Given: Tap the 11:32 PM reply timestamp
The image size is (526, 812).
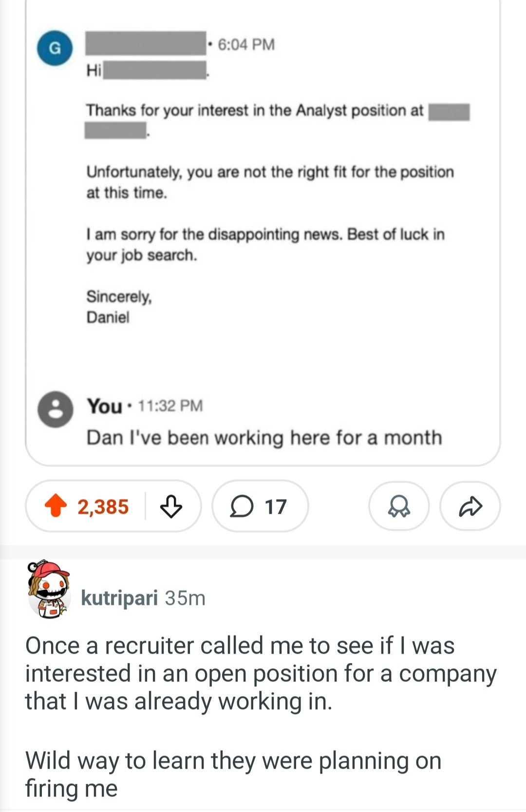Looking at the screenshot, I should pyautogui.click(x=170, y=406).
